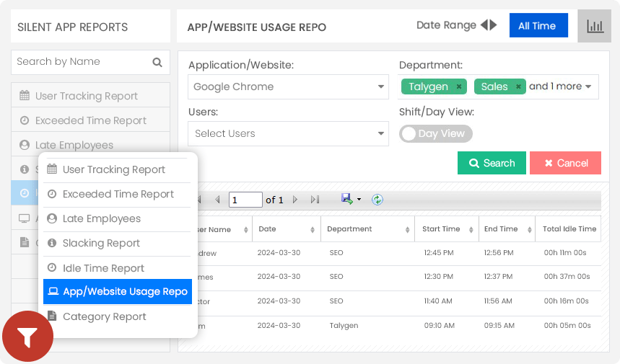Click the export save icon in pager

[346, 199]
